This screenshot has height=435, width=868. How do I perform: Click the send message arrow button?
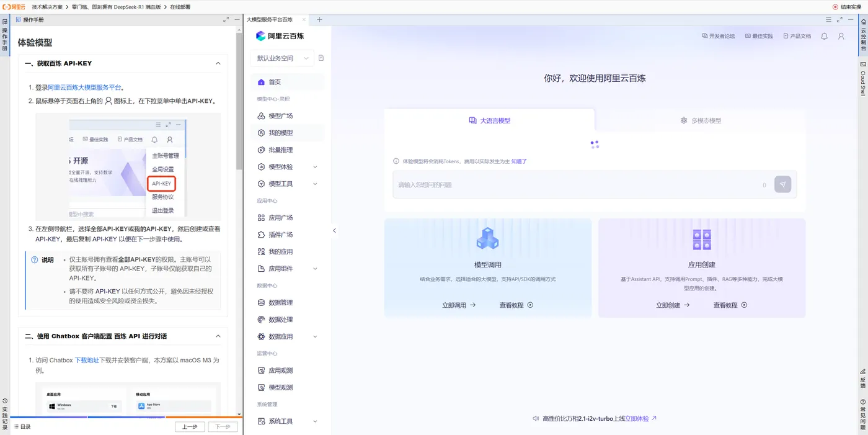click(x=782, y=184)
